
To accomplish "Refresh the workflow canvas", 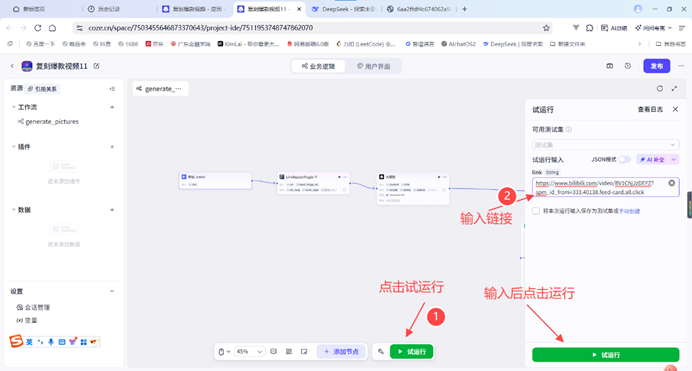I will 659,89.
